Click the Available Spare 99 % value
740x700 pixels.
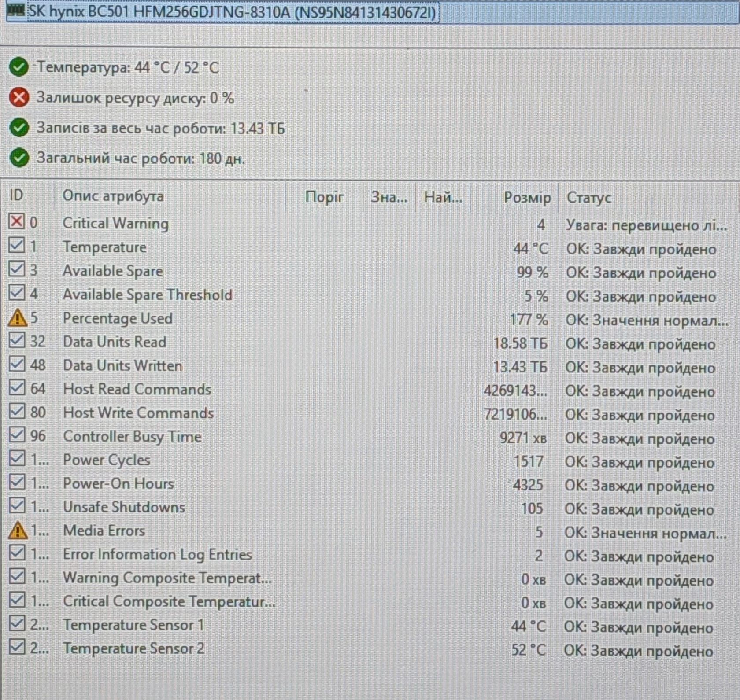click(x=533, y=273)
